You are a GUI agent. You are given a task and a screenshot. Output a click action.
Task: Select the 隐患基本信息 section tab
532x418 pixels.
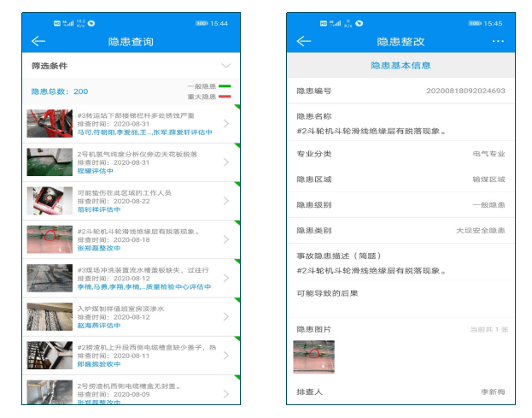pyautogui.click(x=400, y=66)
